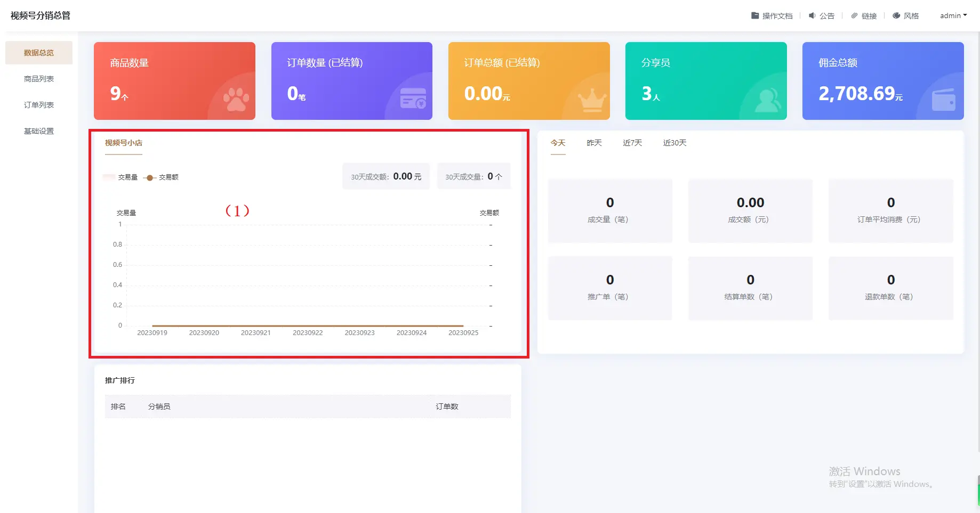Click the card icon on 订单数量 card

(x=413, y=99)
